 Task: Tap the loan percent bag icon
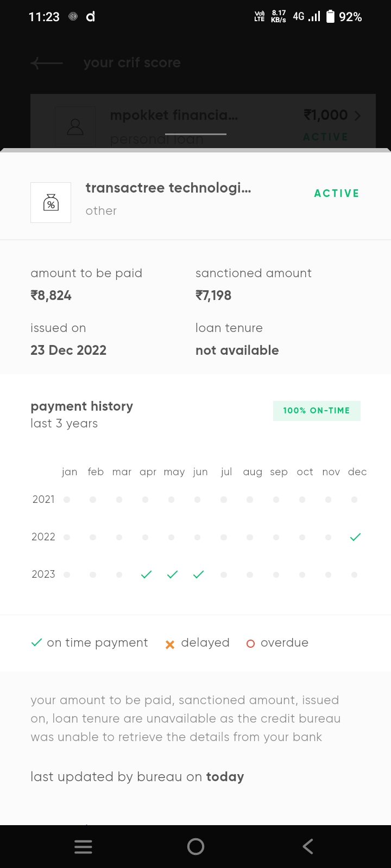(51, 202)
